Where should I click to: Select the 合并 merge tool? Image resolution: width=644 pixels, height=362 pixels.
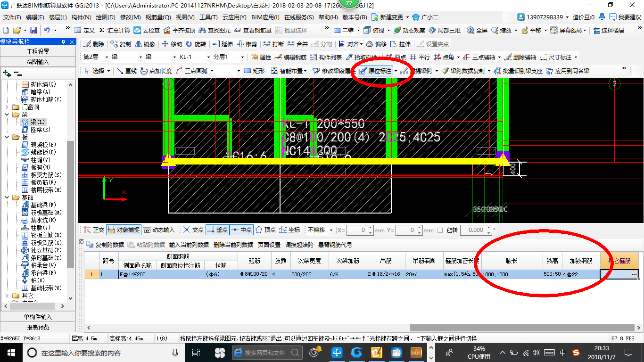297,44
